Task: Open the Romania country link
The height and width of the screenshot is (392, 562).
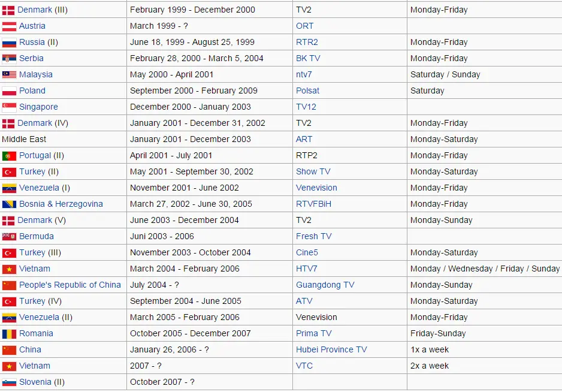Action: tap(36, 333)
